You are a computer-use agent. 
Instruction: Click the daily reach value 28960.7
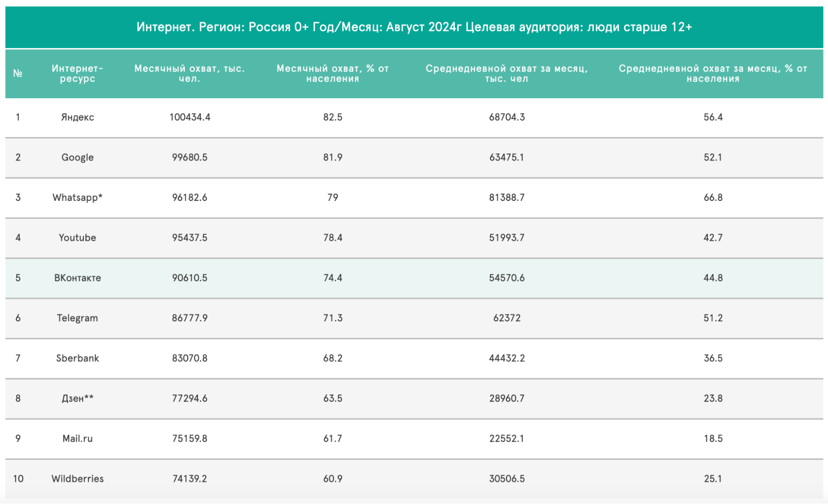click(507, 398)
